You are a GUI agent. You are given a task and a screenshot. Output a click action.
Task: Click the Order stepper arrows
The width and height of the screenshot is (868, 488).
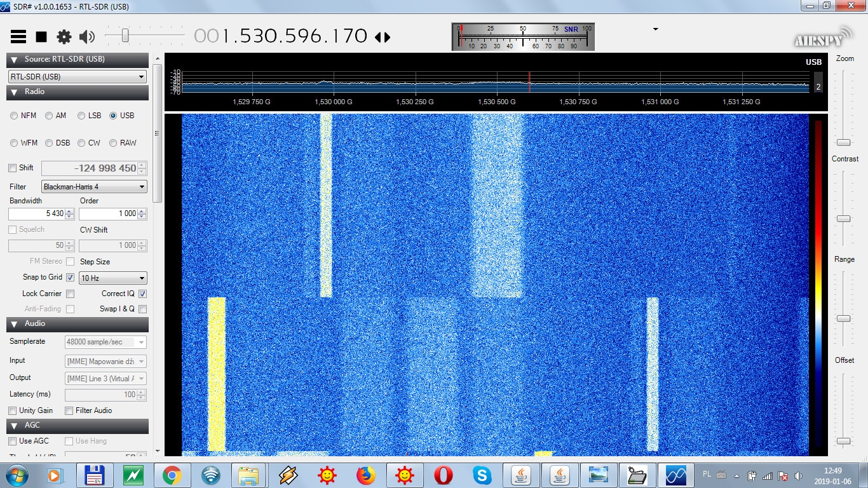[x=142, y=213]
